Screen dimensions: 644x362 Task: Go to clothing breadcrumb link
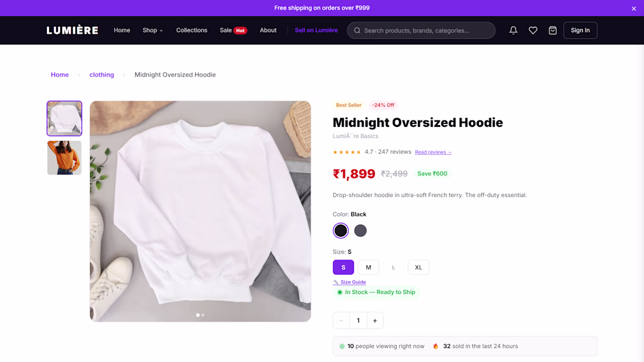(101, 75)
